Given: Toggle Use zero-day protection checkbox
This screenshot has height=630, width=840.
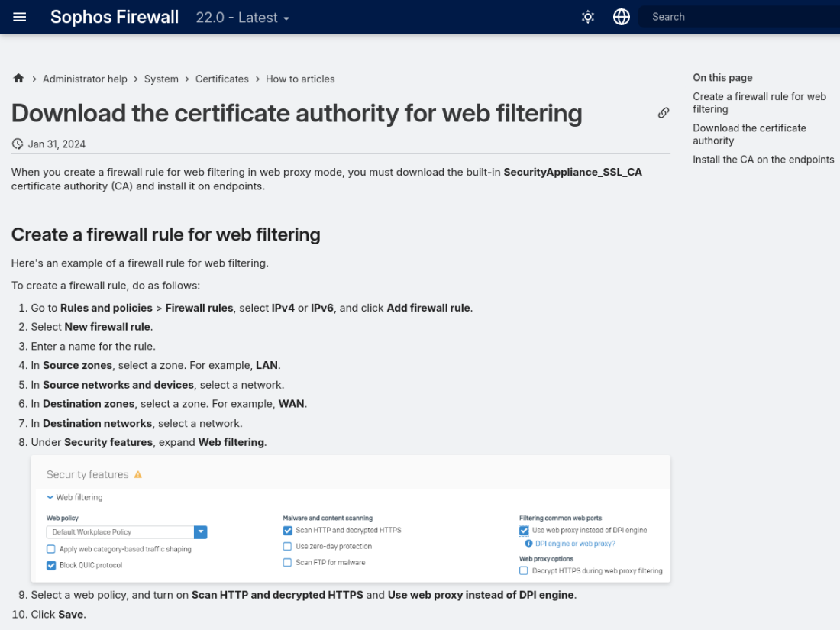Looking at the screenshot, I should coord(287,547).
